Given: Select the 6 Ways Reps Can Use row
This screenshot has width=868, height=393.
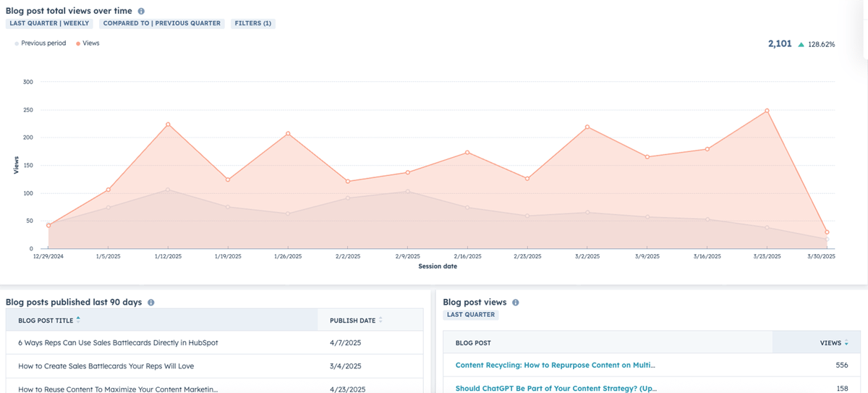Looking at the screenshot, I should point(118,342).
